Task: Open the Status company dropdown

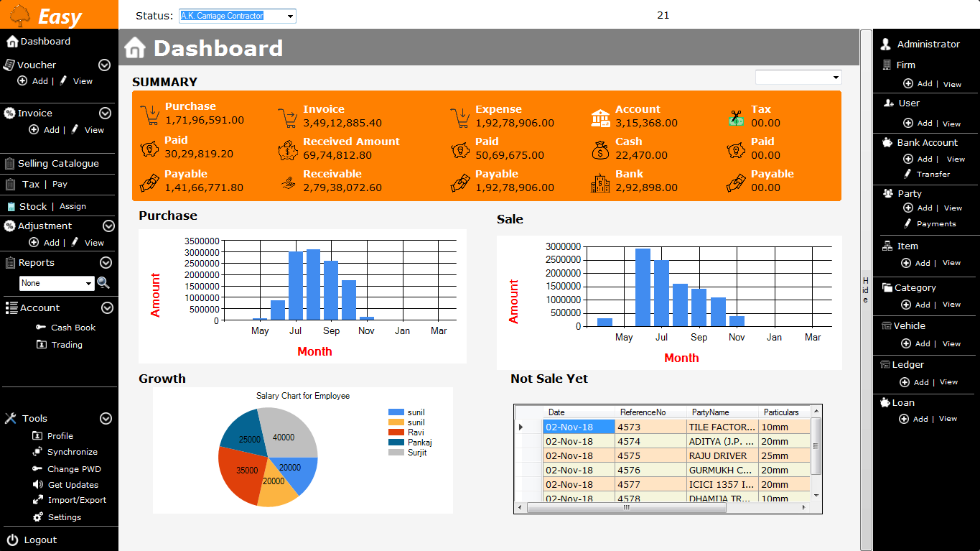Action: point(291,15)
